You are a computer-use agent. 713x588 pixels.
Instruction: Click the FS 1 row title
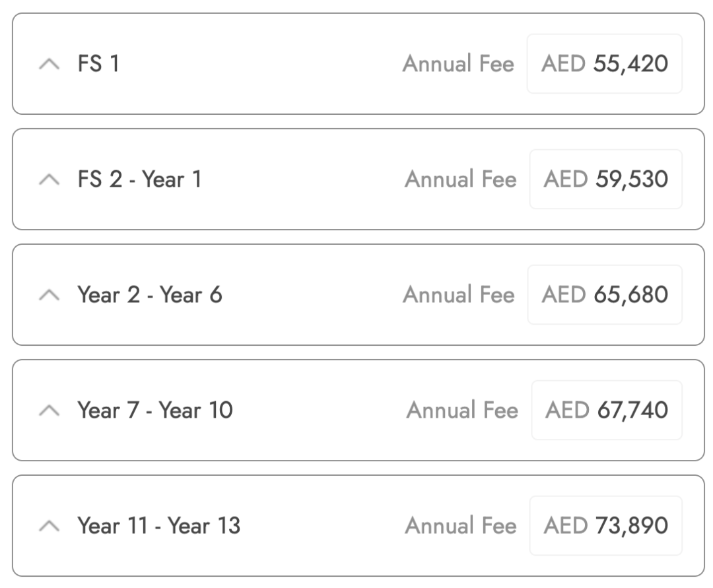[x=98, y=64]
